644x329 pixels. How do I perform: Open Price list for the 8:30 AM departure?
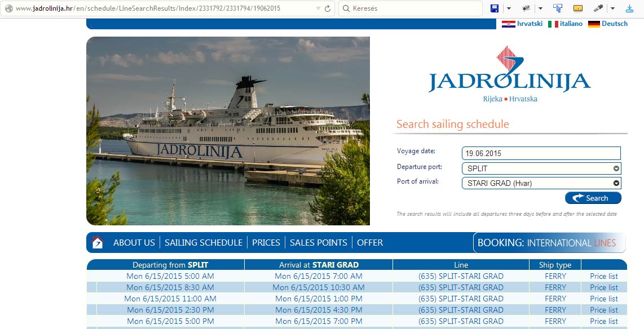[x=604, y=287]
